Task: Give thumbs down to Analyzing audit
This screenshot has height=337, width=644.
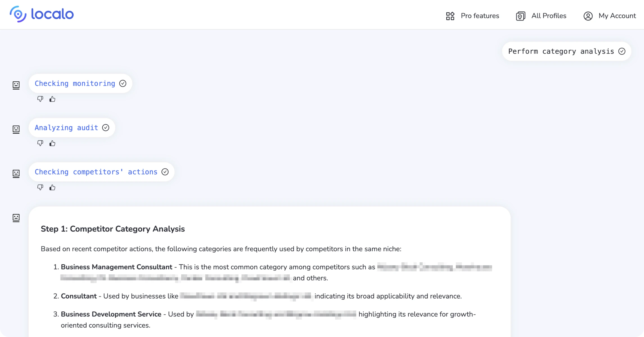Action: pos(40,143)
